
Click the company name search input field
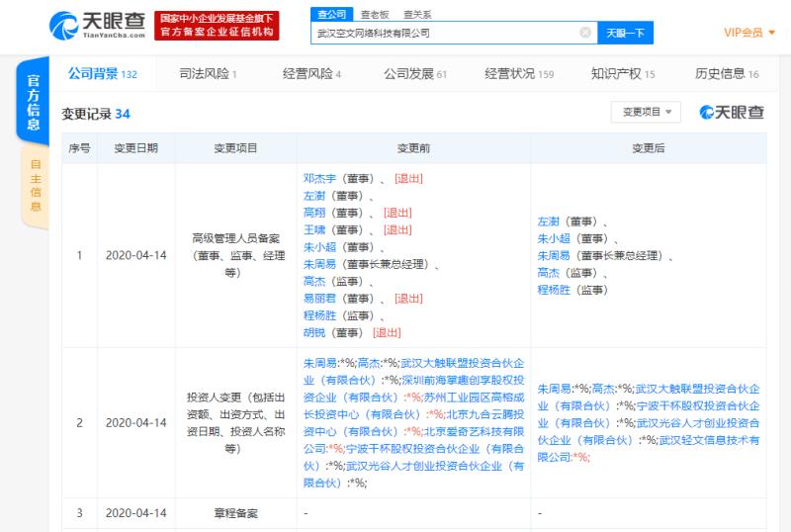(445, 33)
